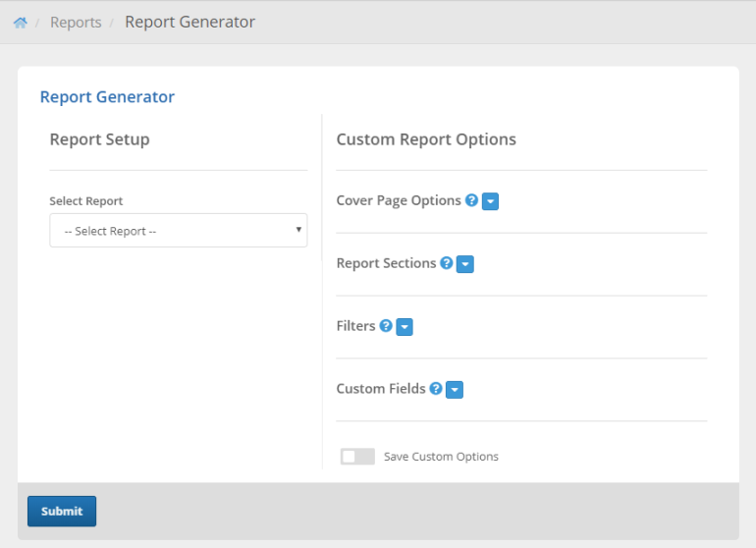This screenshot has width=756, height=548.
Task: Click the Select Report field label
Action: click(x=85, y=201)
